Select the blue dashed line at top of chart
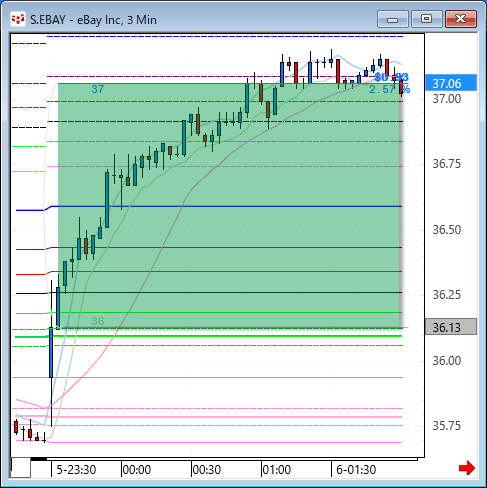The height and width of the screenshot is (488, 487). point(225,36)
